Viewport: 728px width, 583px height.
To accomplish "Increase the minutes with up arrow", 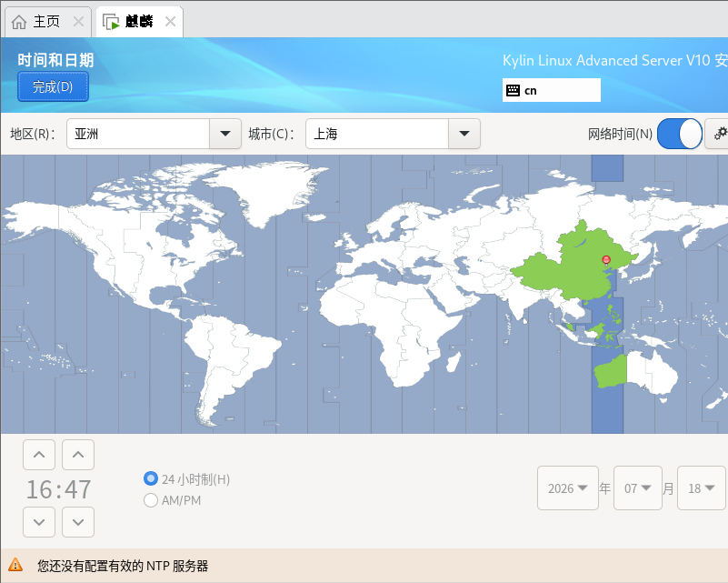I will pyautogui.click(x=78, y=455).
